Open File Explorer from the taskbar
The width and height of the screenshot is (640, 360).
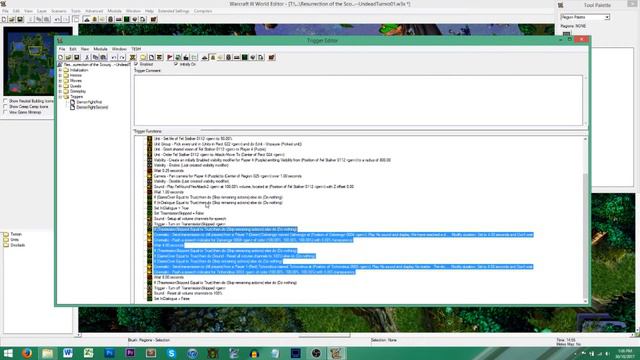tap(47, 353)
